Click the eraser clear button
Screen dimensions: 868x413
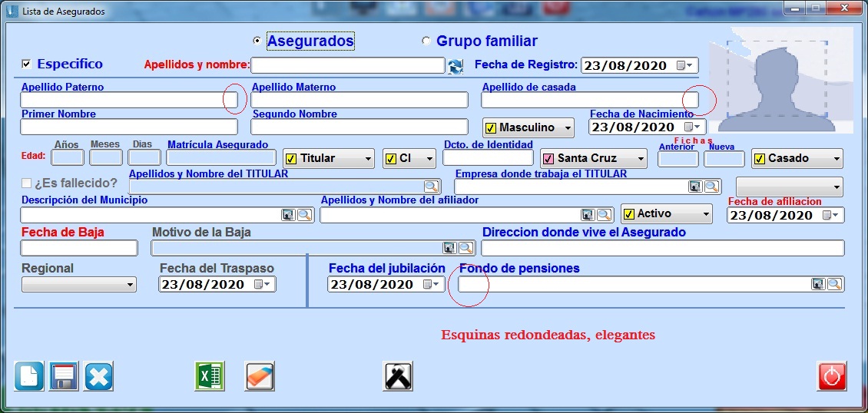[x=260, y=376]
